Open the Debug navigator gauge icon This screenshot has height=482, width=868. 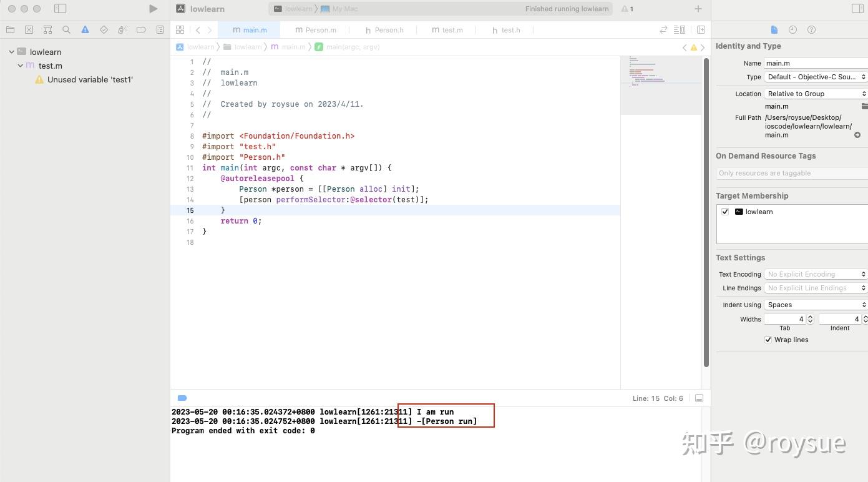(x=122, y=29)
